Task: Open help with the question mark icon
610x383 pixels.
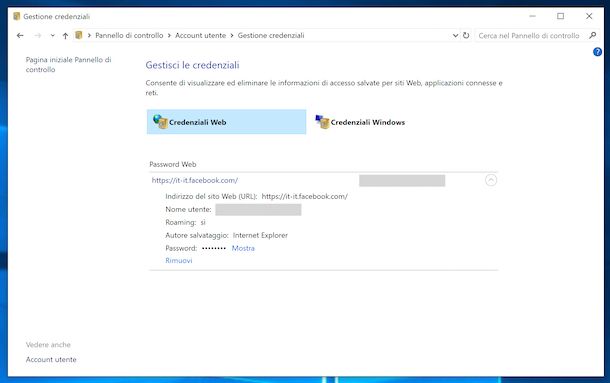Action: tap(597, 52)
